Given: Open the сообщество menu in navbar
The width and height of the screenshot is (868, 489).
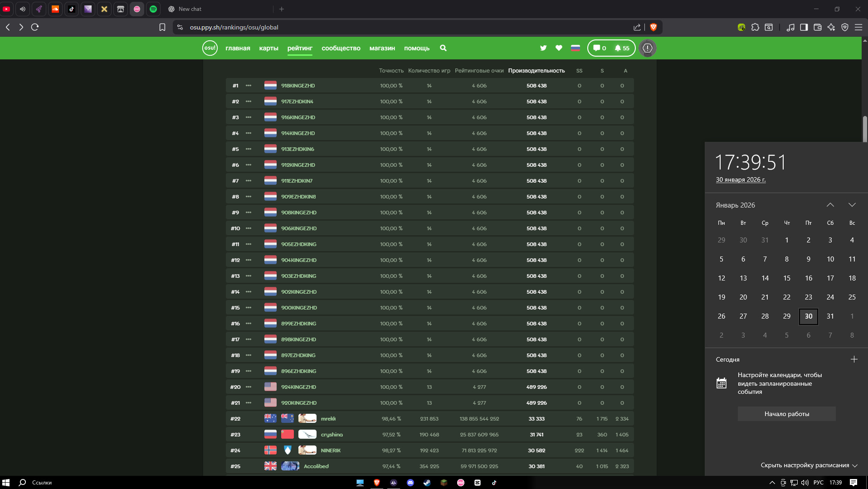Looking at the screenshot, I should click(341, 48).
